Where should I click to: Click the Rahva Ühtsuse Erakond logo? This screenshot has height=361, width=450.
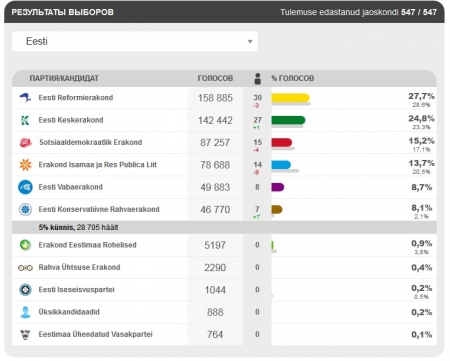click(x=25, y=268)
